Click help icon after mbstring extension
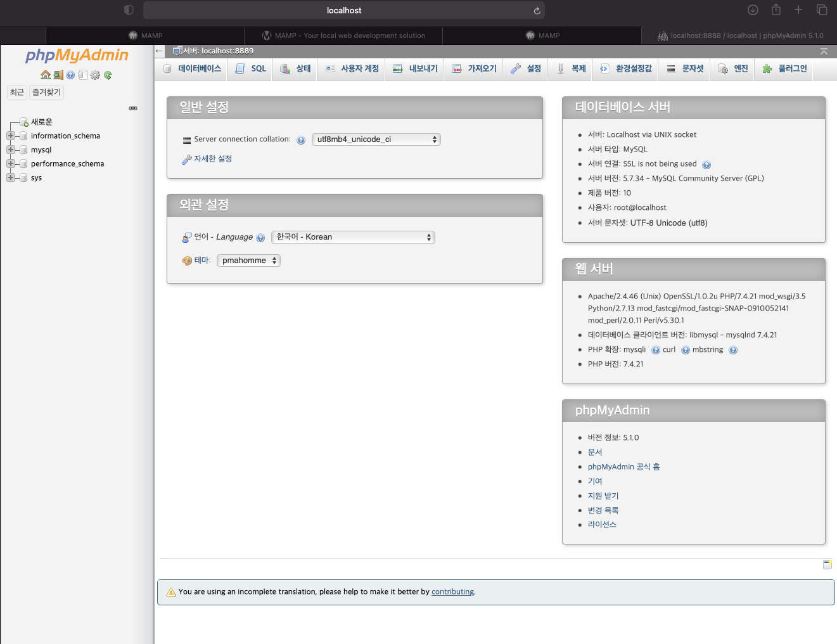The image size is (837, 644). [x=733, y=350]
